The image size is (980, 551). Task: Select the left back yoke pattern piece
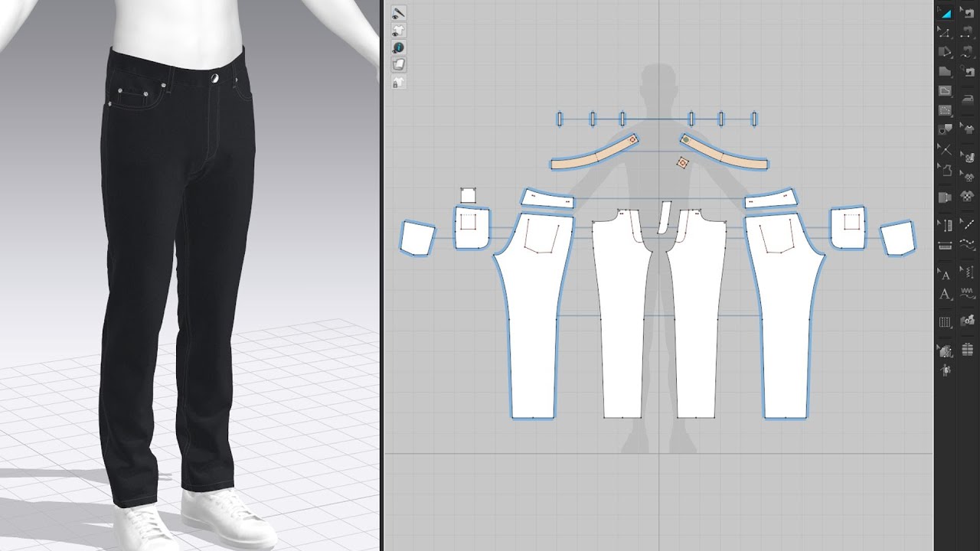(547, 198)
